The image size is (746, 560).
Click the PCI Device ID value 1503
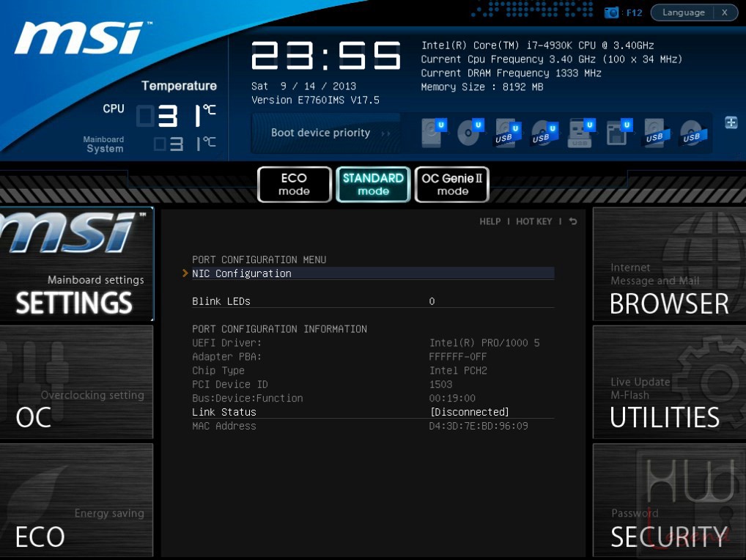coord(440,384)
